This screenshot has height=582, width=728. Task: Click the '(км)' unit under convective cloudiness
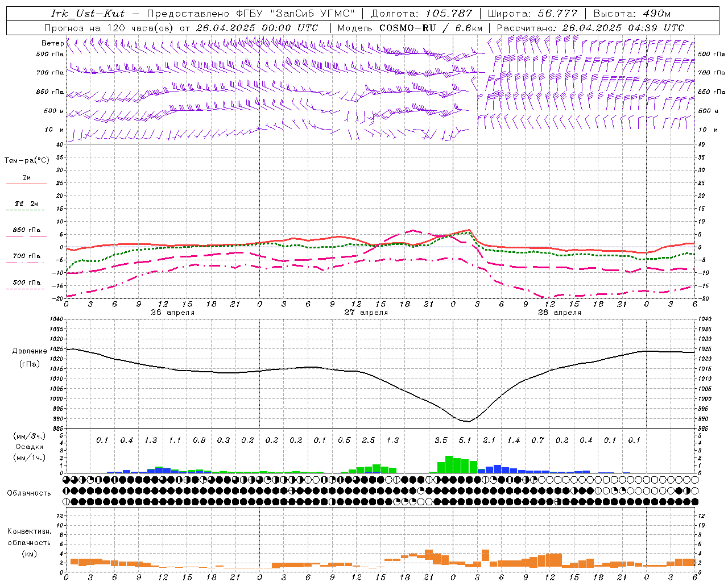[30, 554]
